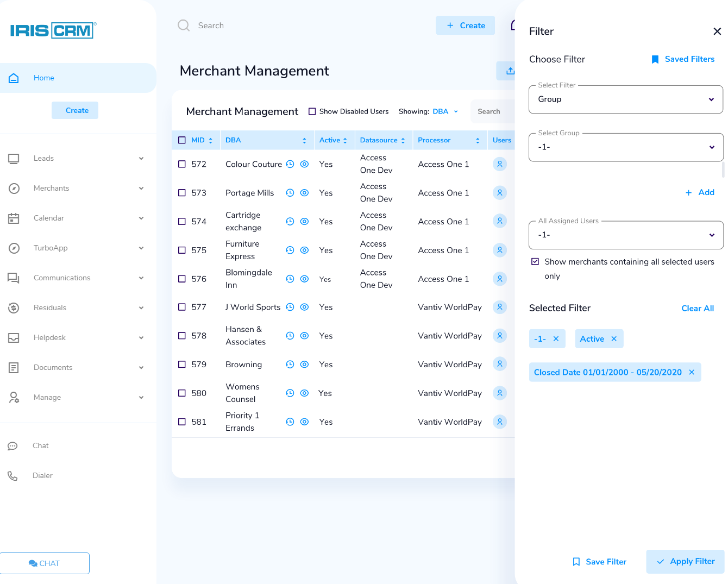Open the Select Group dropdown
728x584 pixels.
click(x=626, y=147)
